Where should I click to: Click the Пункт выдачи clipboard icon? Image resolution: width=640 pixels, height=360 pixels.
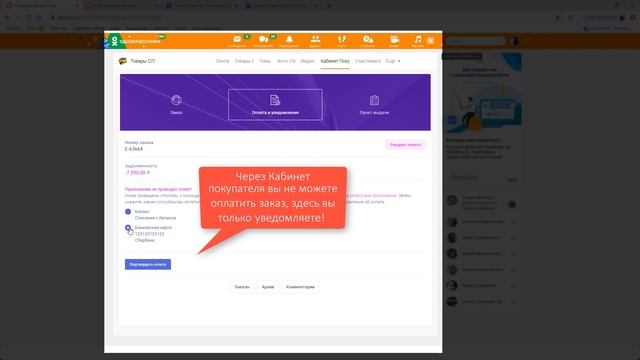coord(374,100)
